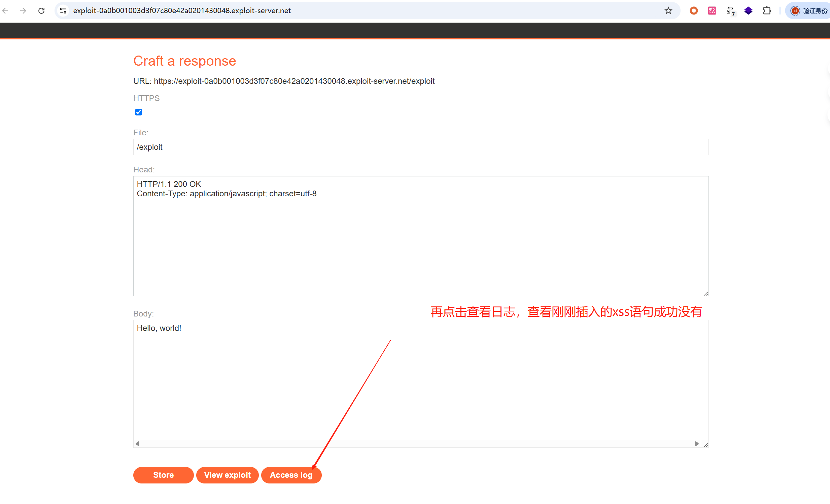Screen dimensions: 830x504
Task: Click the View exploit button
Action: click(228, 475)
